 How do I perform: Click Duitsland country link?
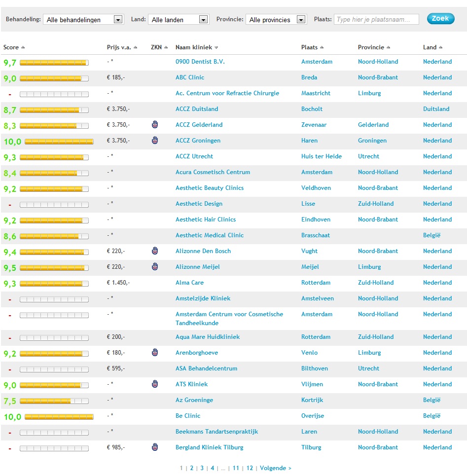pyautogui.click(x=436, y=109)
